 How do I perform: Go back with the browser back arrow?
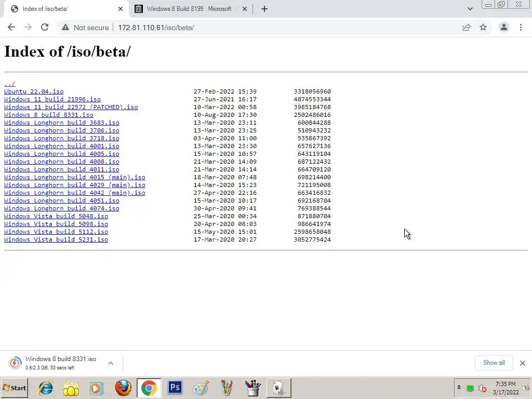click(11, 28)
